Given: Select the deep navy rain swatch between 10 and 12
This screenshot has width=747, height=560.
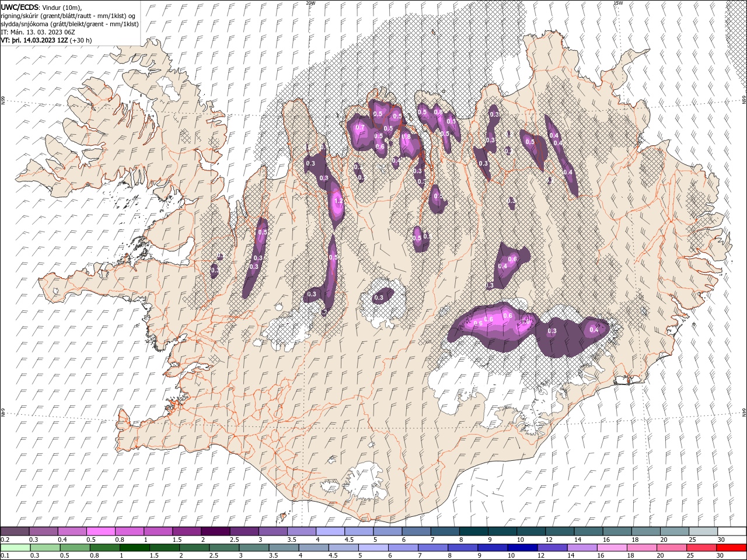Looking at the screenshot, I should point(522,548).
